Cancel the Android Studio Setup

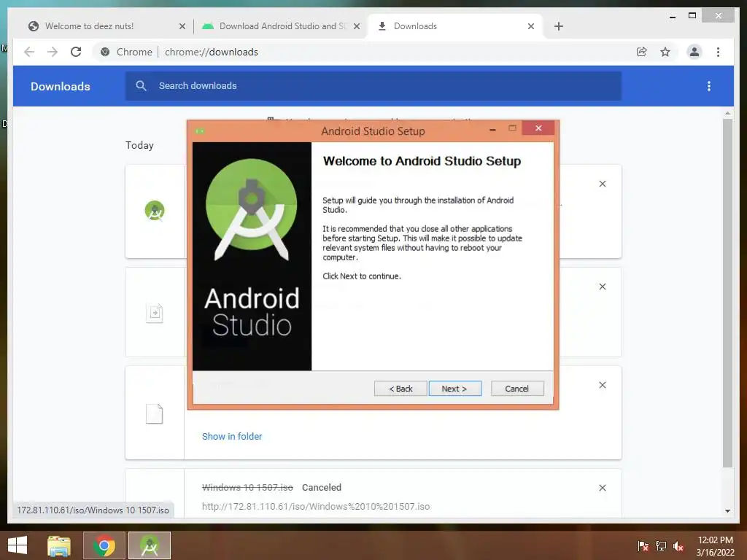[517, 389]
